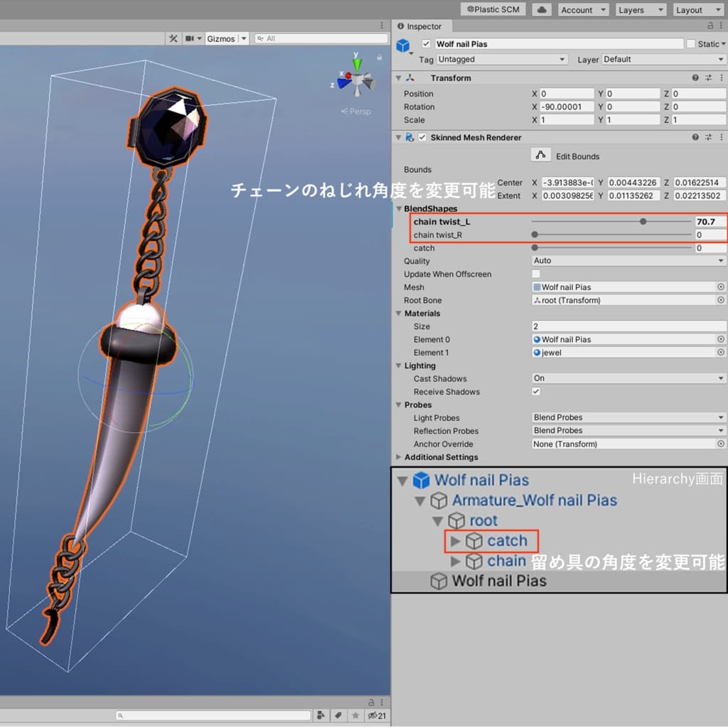Open the Cast Shadows dropdown
Screen dimensions: 728x728
(x=628, y=379)
